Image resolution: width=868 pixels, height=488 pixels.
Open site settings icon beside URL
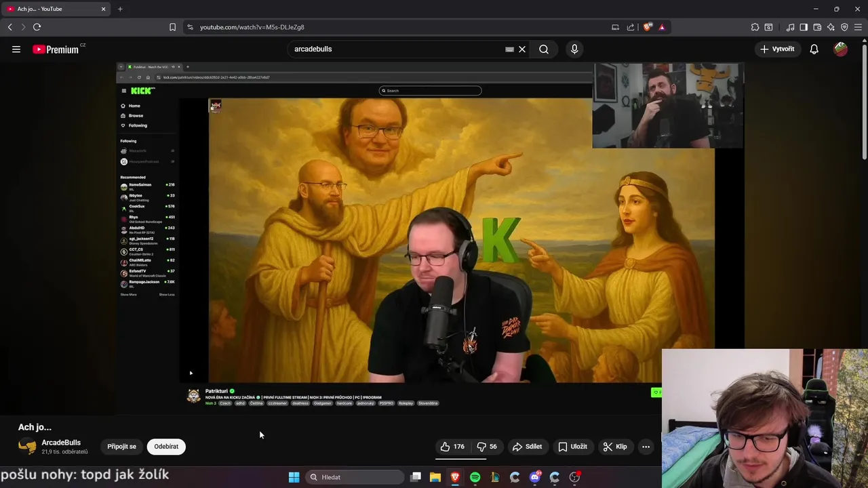click(x=190, y=27)
